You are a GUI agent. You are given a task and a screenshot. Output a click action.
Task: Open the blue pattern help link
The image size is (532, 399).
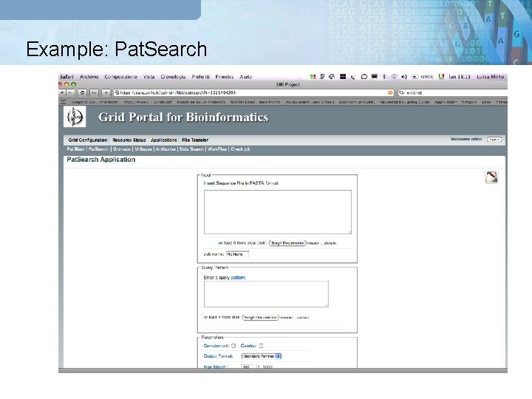click(238, 278)
